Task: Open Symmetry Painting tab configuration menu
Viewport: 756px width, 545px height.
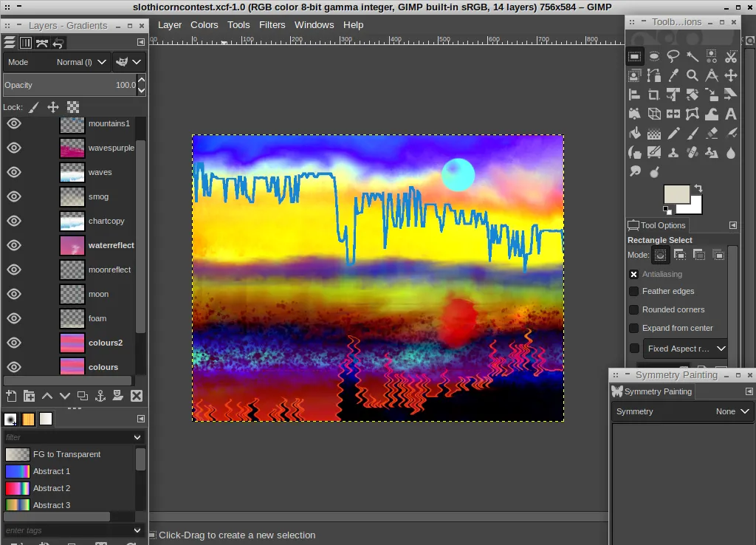Action: point(749,391)
